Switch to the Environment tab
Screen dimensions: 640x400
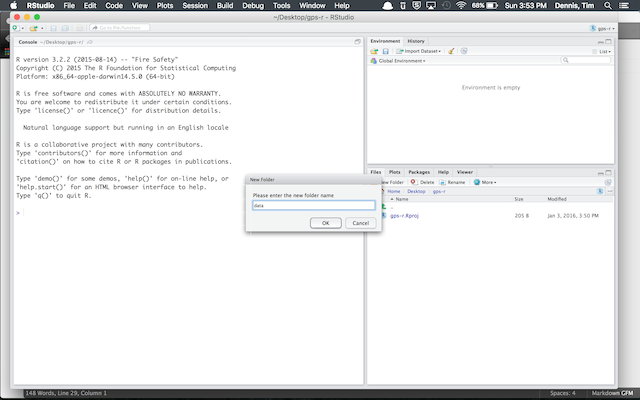tap(385, 41)
